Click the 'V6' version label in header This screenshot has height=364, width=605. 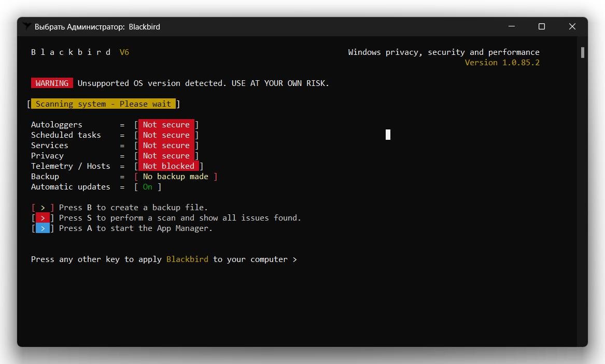coord(124,52)
